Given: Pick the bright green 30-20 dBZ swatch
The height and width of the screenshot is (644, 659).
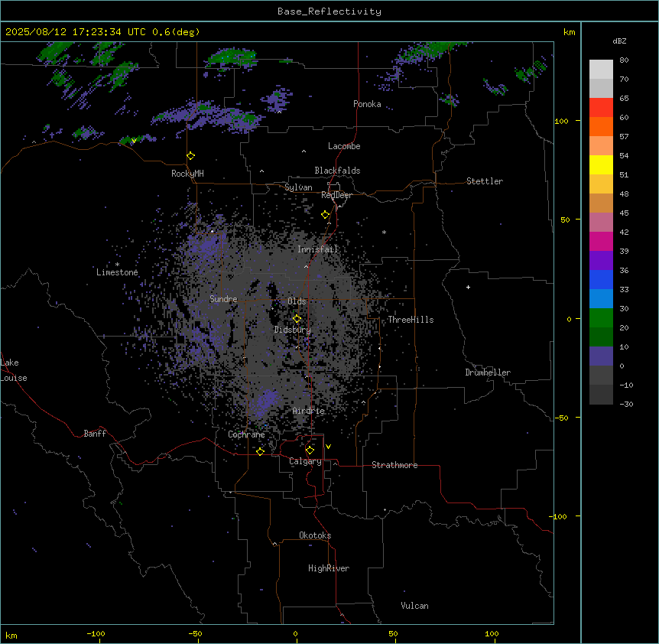Looking at the screenshot, I should click(601, 318).
